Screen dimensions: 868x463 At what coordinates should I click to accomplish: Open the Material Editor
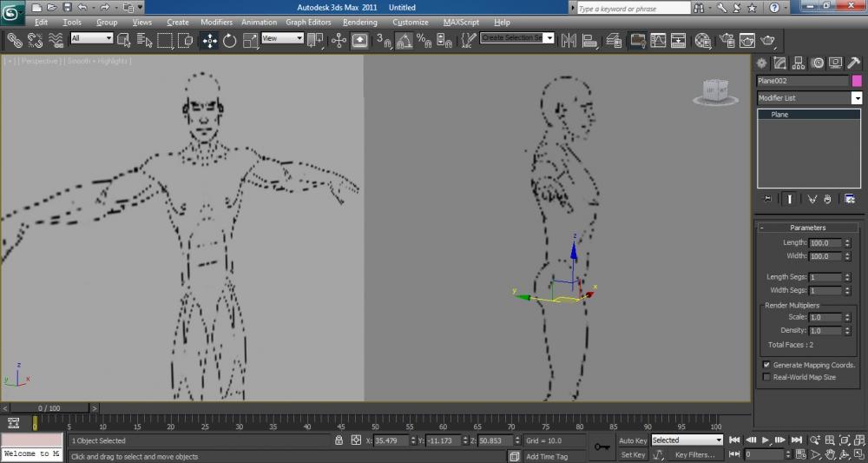(x=703, y=40)
